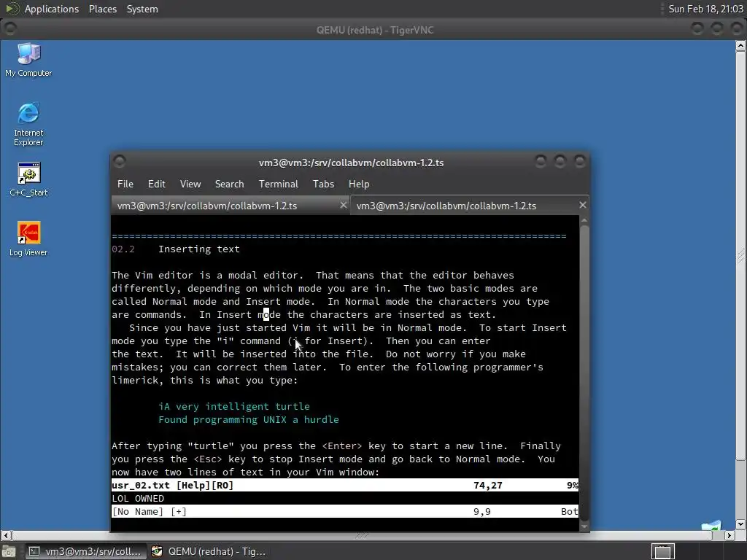Viewport: 747px width, 560px height.
Task: Click VNC viewer vertical scroll up arrow
Action: (x=740, y=46)
